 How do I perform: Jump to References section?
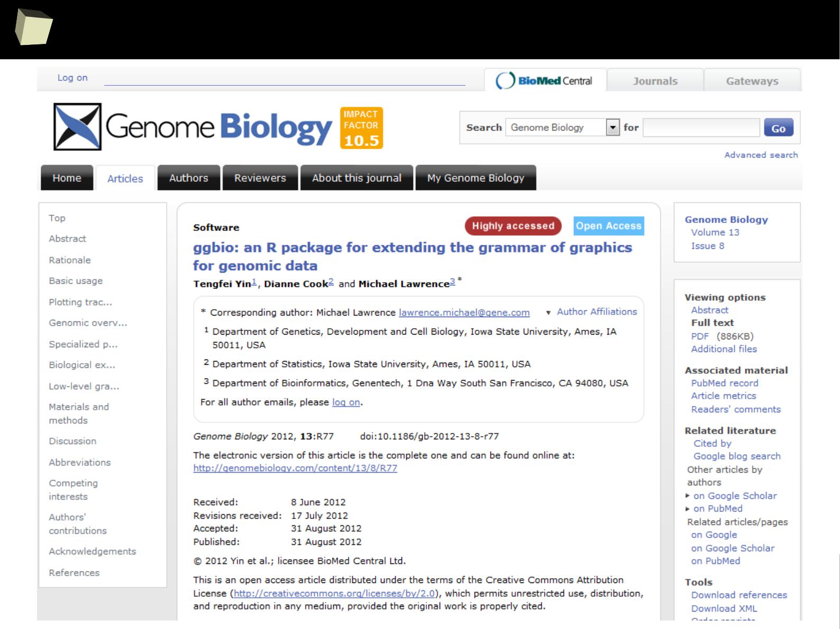pos(74,572)
